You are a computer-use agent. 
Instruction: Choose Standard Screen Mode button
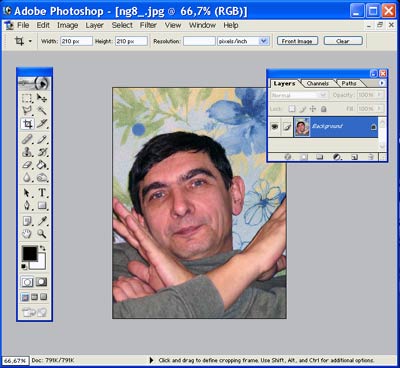tap(25, 297)
